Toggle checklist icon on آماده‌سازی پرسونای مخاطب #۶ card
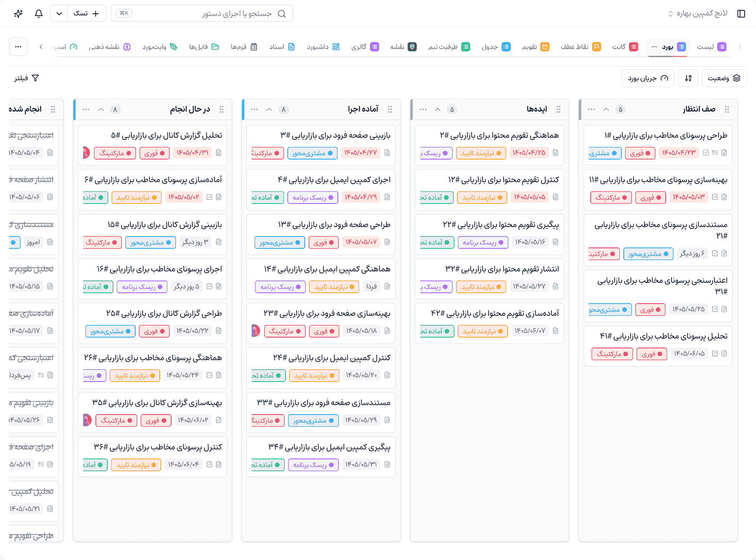The image size is (756, 560). coord(210,197)
